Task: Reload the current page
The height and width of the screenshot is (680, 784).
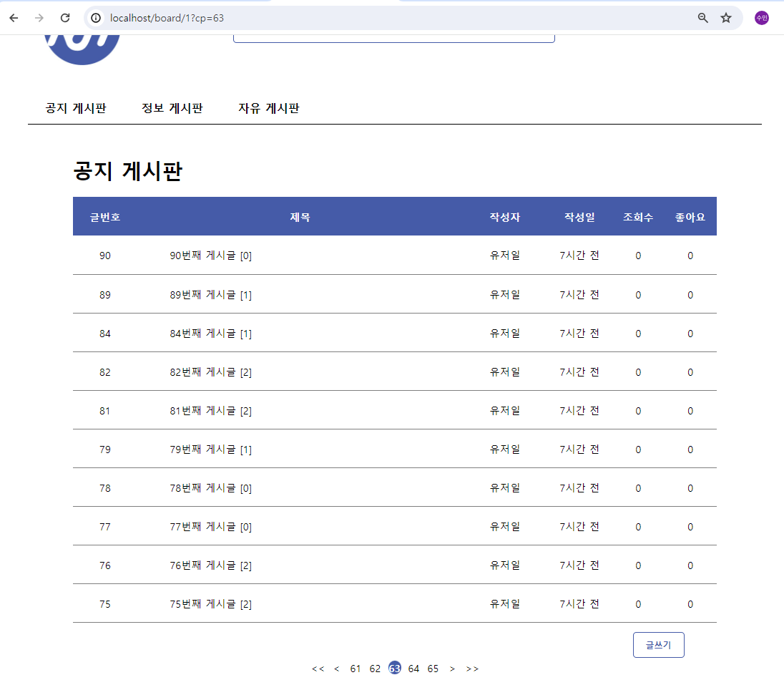Action: click(65, 18)
